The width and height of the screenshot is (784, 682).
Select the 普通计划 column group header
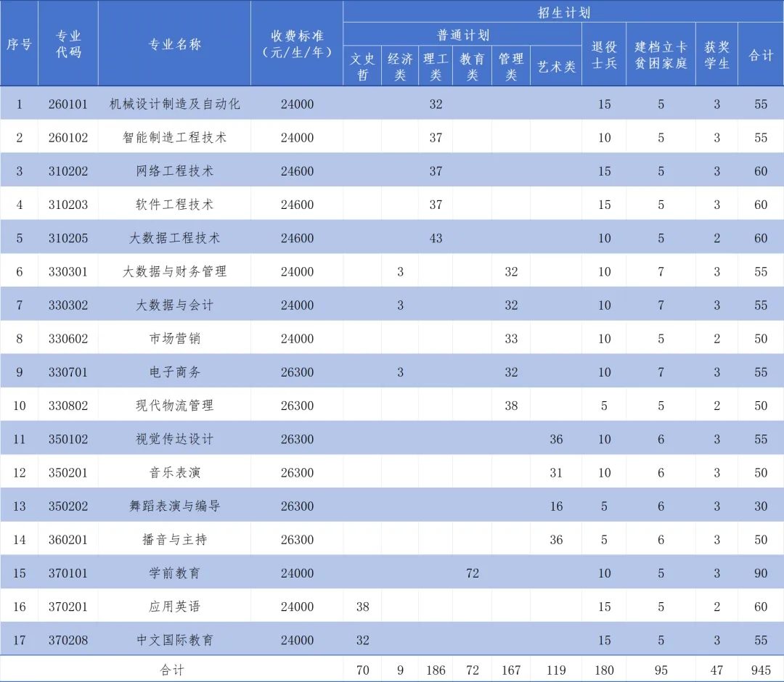pyautogui.click(x=462, y=33)
